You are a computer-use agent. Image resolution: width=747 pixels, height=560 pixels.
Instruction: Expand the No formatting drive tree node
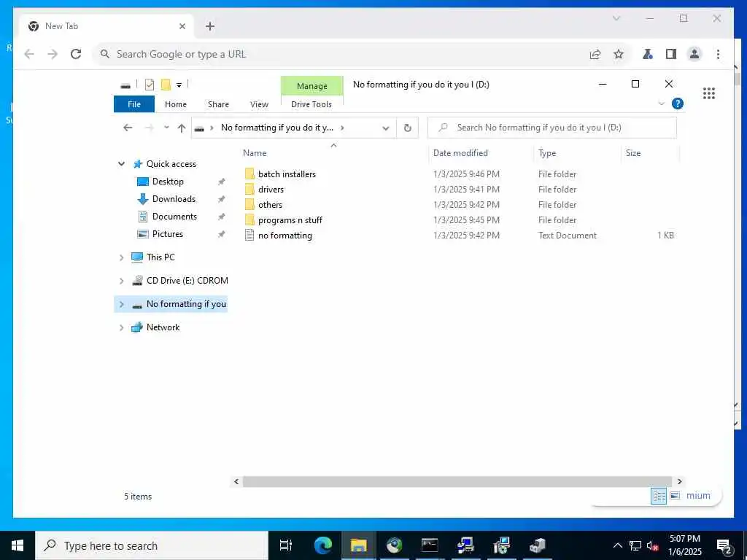(122, 304)
